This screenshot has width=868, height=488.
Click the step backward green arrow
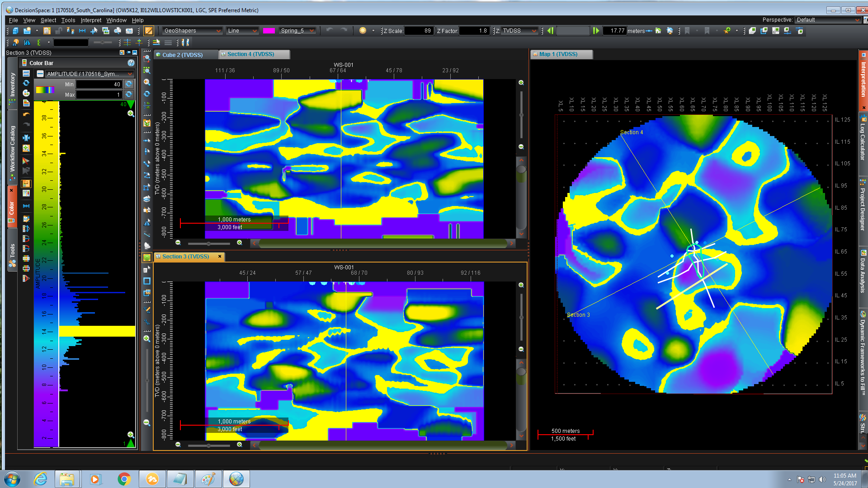coord(550,31)
